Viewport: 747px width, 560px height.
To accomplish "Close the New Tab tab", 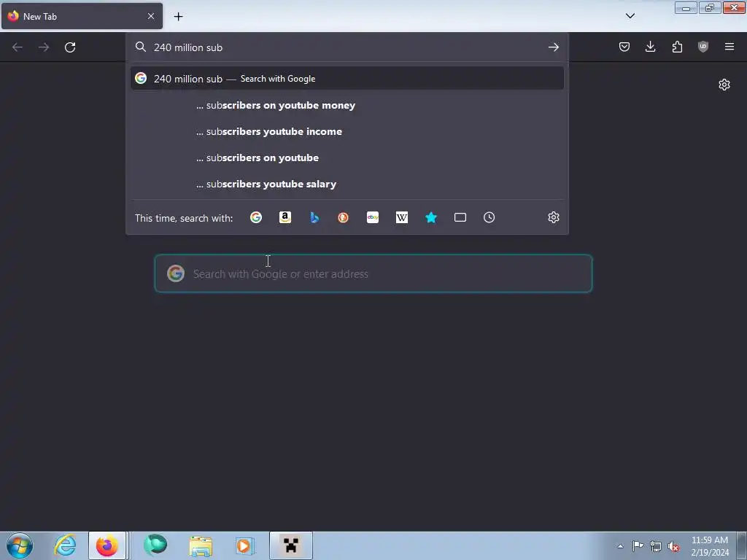I will 151,16.
